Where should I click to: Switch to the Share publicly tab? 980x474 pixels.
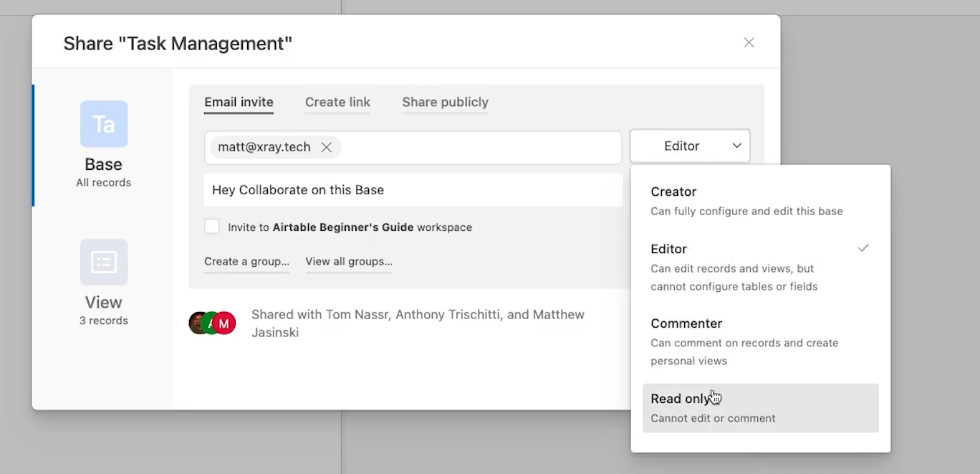pos(445,102)
